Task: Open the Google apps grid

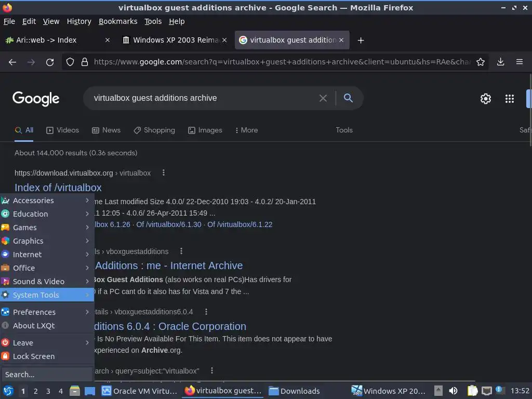Action: [510, 99]
